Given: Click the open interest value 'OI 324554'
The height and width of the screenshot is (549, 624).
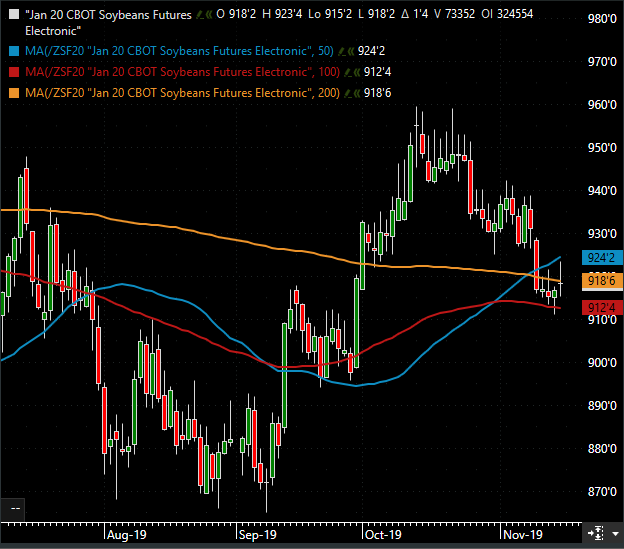Looking at the screenshot, I should click(507, 14).
